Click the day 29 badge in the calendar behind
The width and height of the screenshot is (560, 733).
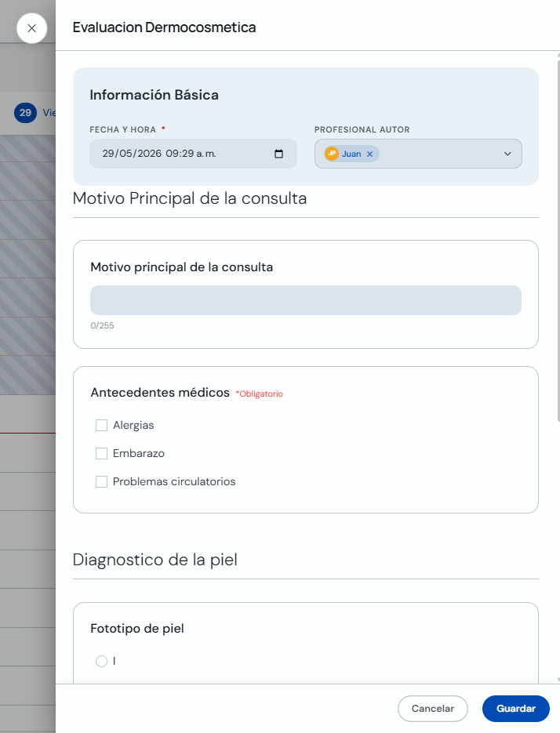[25, 113]
